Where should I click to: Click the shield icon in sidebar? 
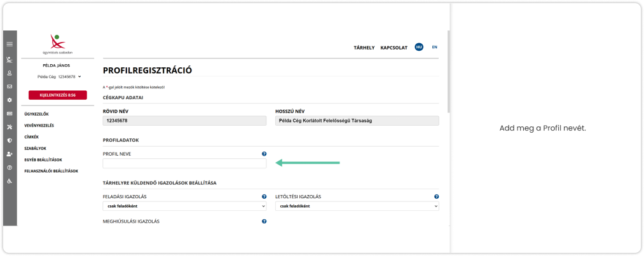(10, 140)
